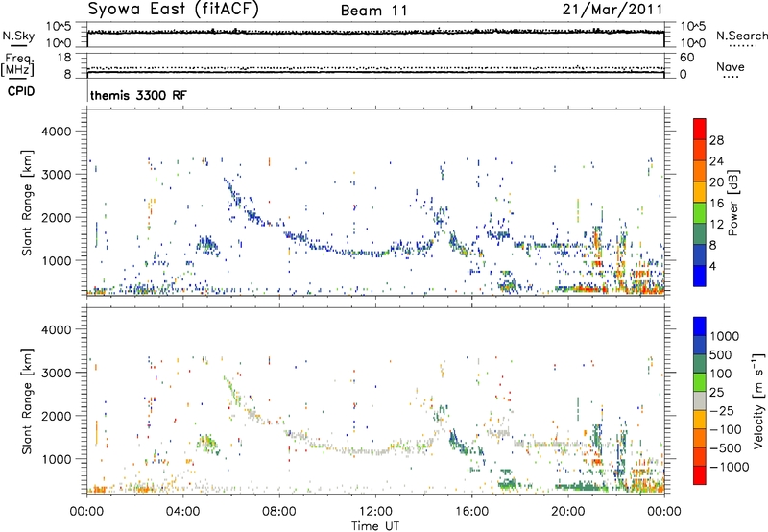Click the 3000 range tick on the velocity panel
Viewport: 768px width, 532px height.
pos(57,373)
